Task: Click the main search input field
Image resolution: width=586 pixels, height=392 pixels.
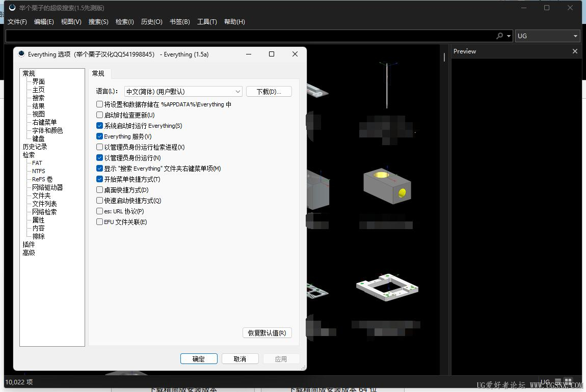Action: (250, 36)
